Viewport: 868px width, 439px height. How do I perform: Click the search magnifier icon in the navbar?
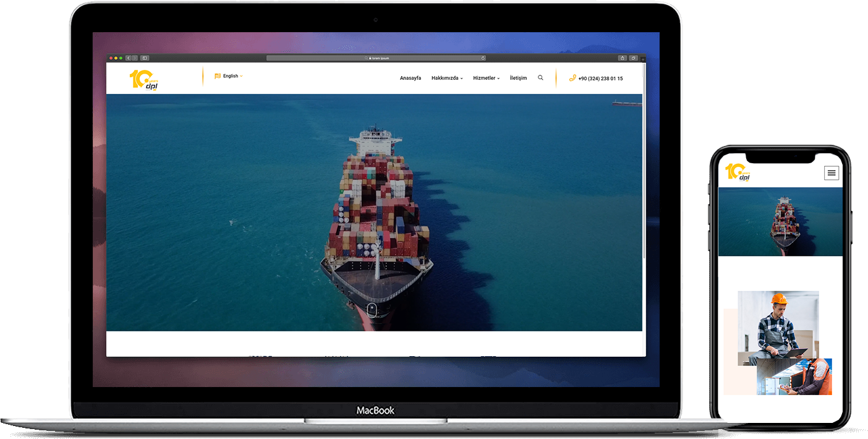(540, 78)
